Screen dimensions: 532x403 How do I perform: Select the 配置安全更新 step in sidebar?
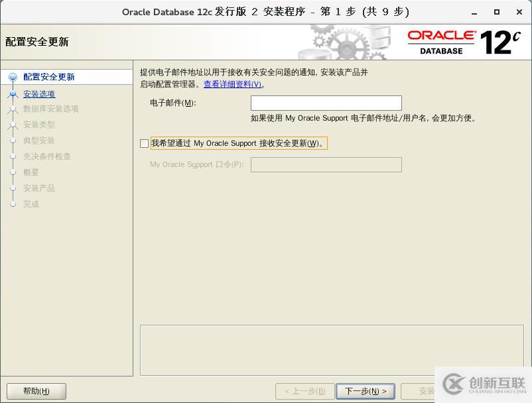tap(49, 77)
